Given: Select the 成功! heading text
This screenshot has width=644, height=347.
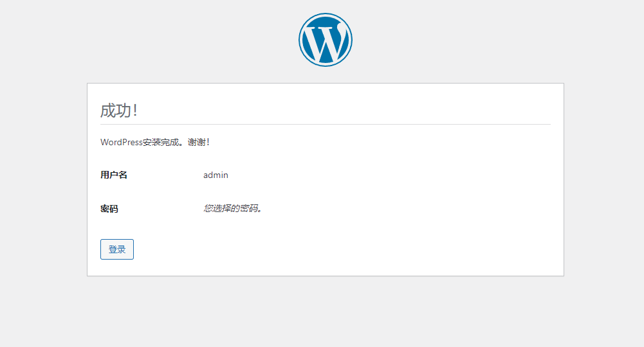Looking at the screenshot, I should pyautogui.click(x=119, y=111).
